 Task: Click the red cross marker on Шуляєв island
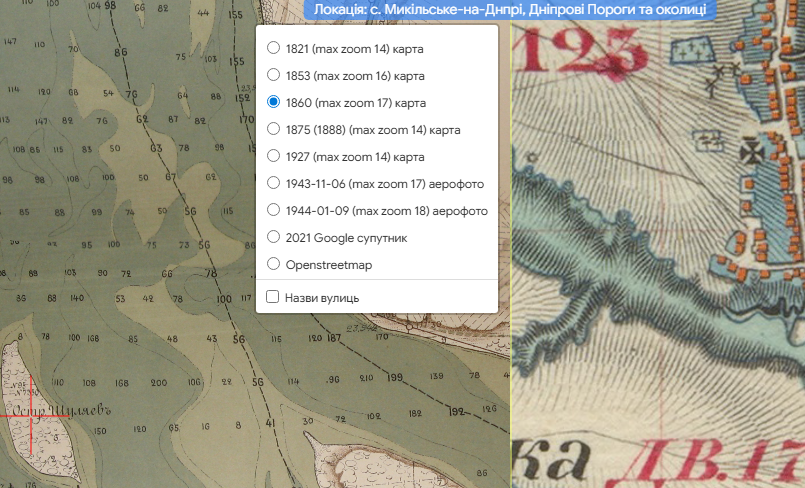[x=31, y=415]
